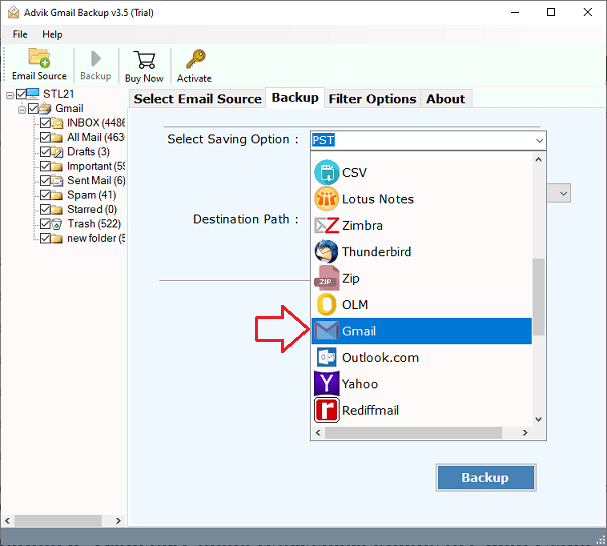Switch to the About tab
Image resolution: width=607 pixels, height=546 pixels.
coord(446,99)
